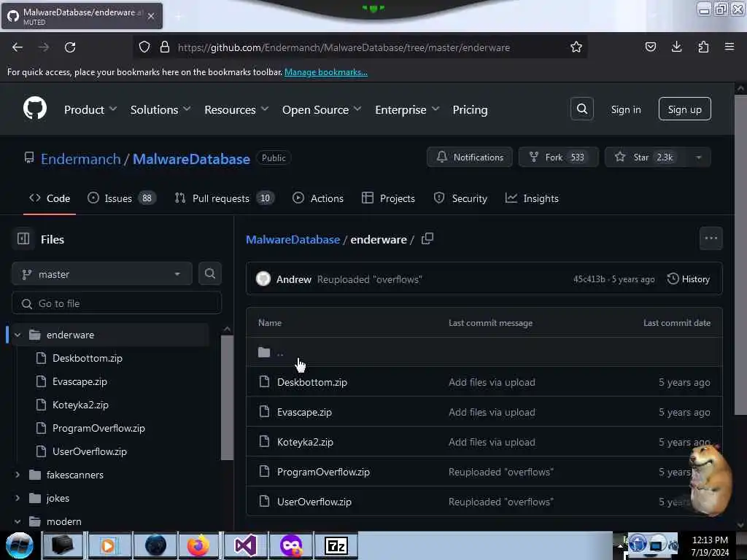This screenshot has width=747, height=560.
Task: Open the three-dot more options button
Action: click(711, 238)
